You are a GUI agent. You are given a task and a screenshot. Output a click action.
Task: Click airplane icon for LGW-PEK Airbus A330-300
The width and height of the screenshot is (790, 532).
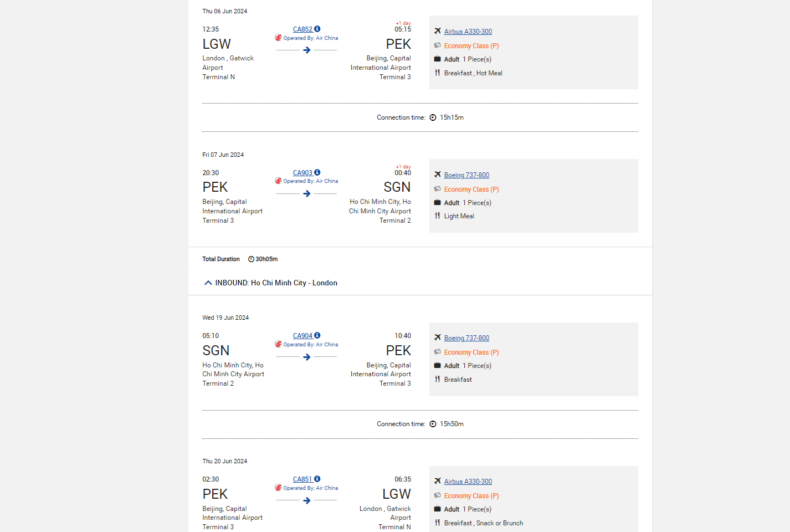438,31
